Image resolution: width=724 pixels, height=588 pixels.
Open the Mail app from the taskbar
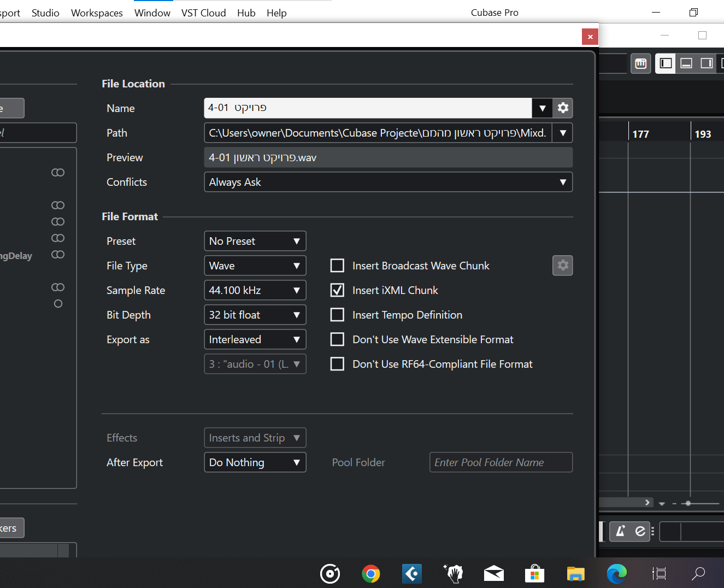click(494, 574)
